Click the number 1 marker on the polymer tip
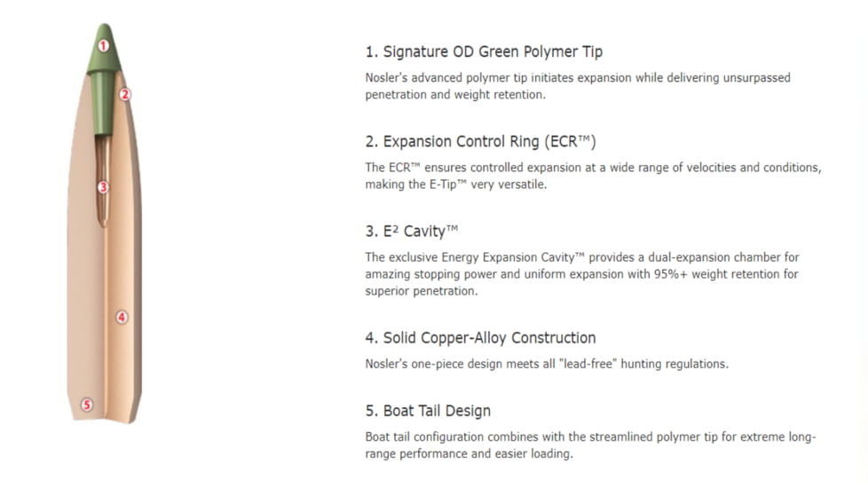This screenshot has height=488, width=868. click(104, 45)
